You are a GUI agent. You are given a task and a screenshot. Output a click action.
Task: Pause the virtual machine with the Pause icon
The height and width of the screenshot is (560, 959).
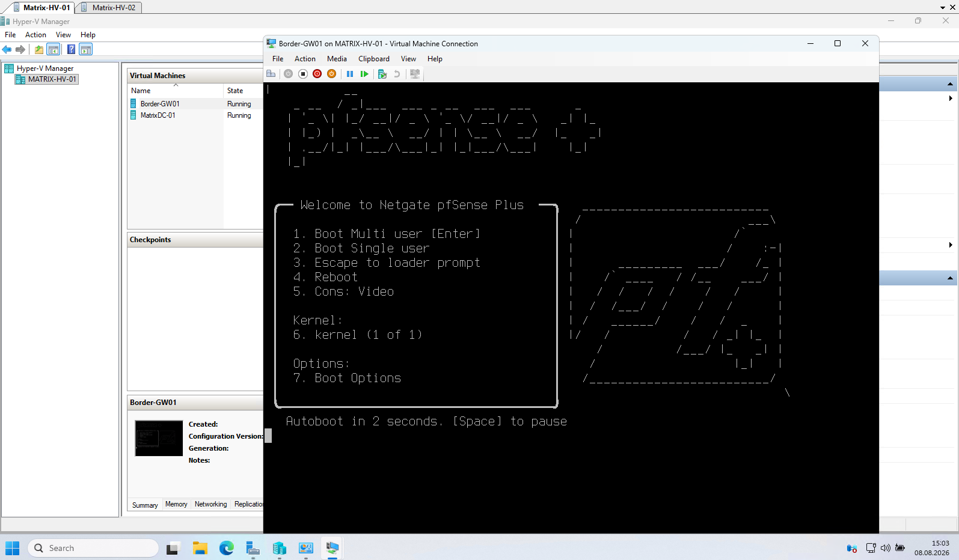point(350,74)
